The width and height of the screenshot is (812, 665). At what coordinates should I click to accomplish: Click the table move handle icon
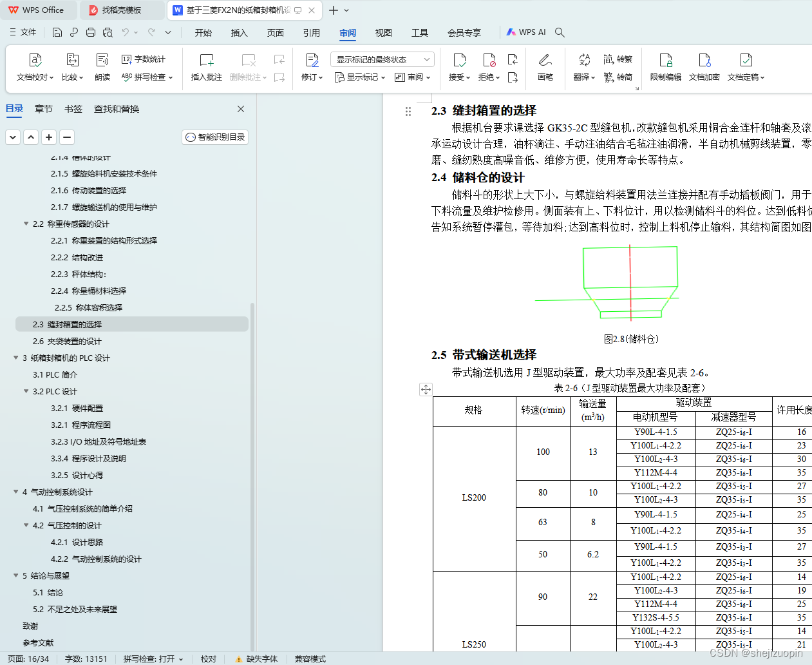tap(426, 389)
